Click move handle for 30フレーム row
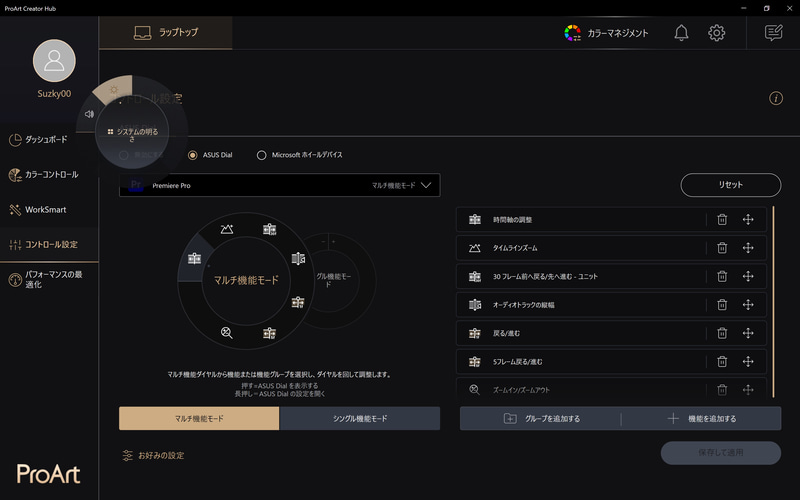The height and width of the screenshot is (500, 800). click(x=748, y=276)
